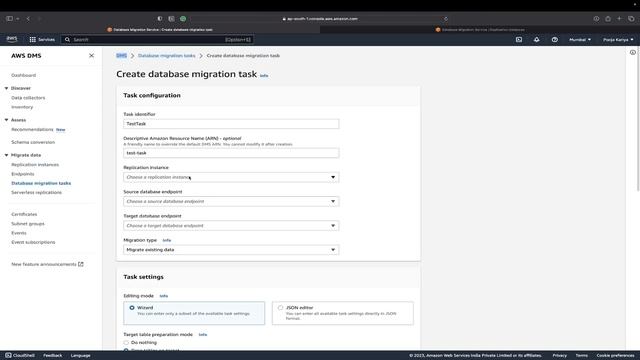Open the account user menu
The height and width of the screenshot is (360, 640).
618,40
